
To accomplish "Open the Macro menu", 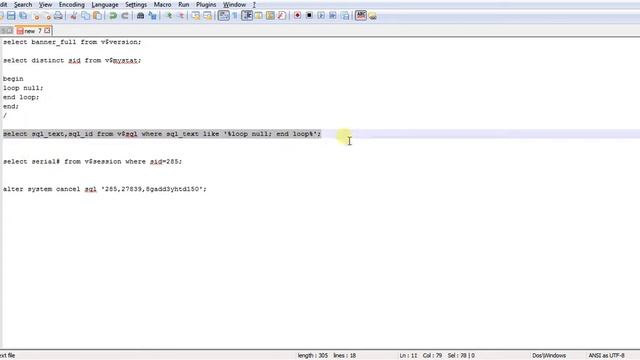I will click(x=162, y=4).
